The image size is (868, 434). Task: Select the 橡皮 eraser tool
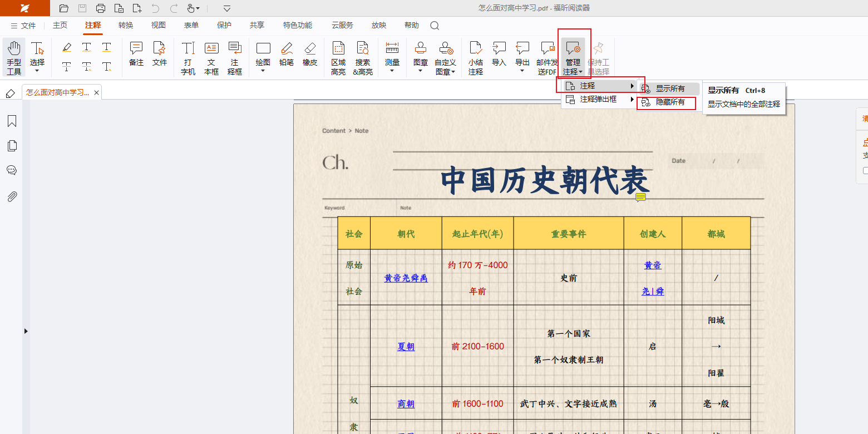tap(310, 54)
